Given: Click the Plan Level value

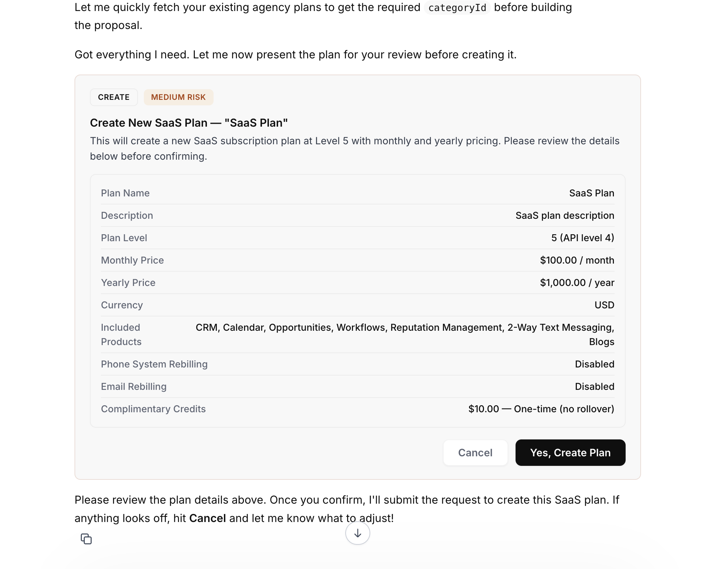Looking at the screenshot, I should click(583, 238).
